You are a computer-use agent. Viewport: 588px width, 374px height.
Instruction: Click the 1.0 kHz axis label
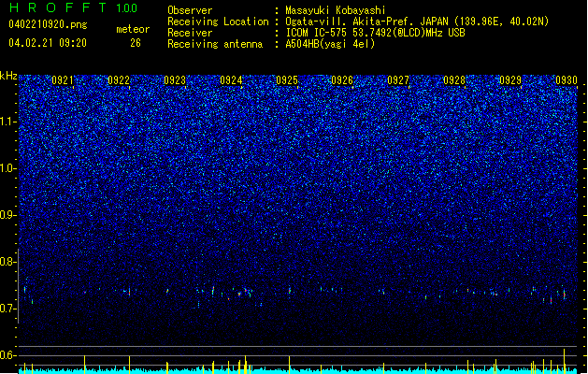tap(8, 168)
